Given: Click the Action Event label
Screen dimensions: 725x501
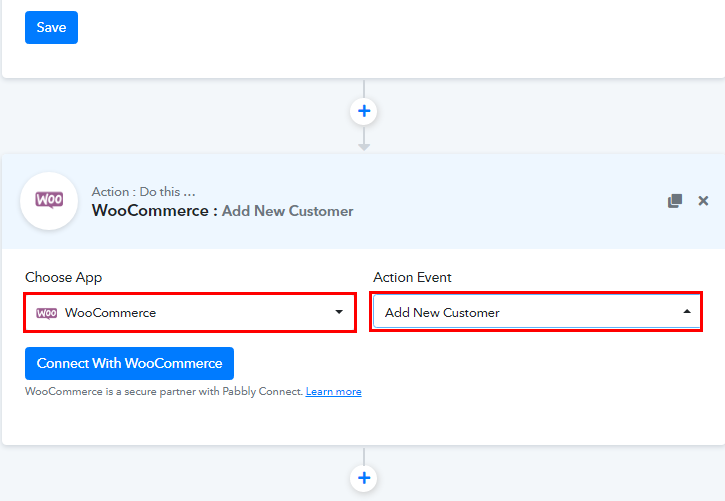Looking at the screenshot, I should pos(412,277).
